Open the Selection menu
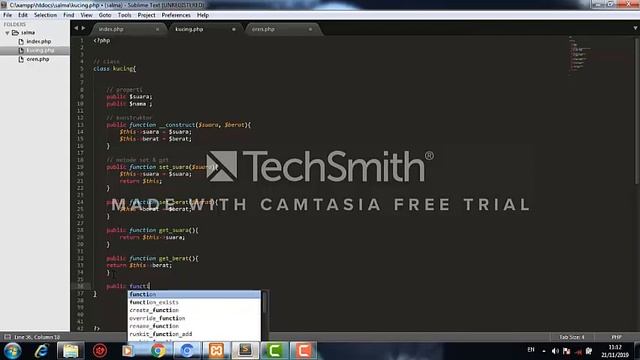 tap(45, 15)
